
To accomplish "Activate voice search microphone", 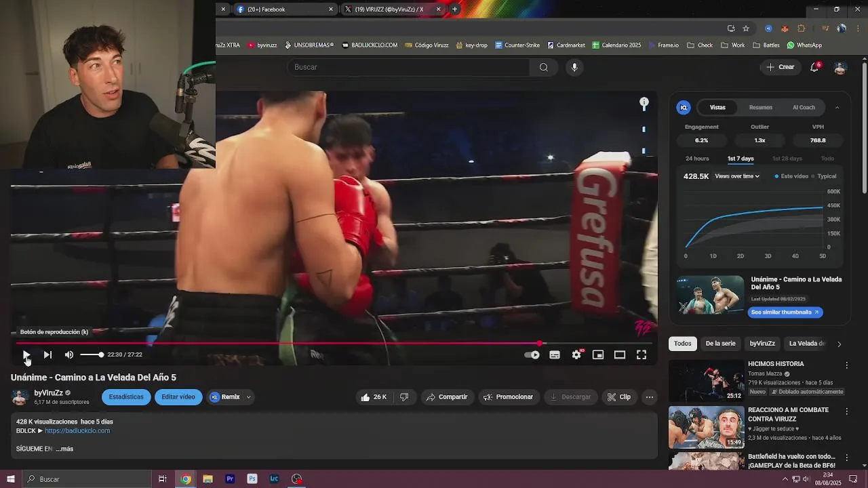I will (574, 67).
